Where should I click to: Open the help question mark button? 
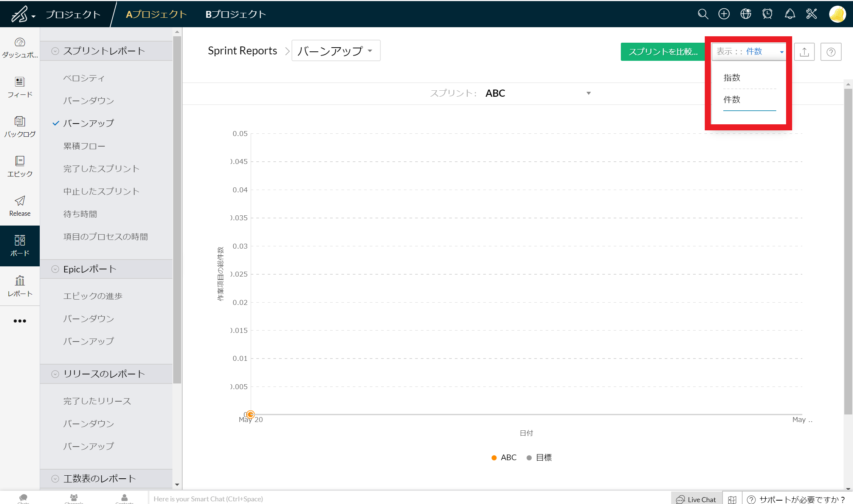point(831,52)
